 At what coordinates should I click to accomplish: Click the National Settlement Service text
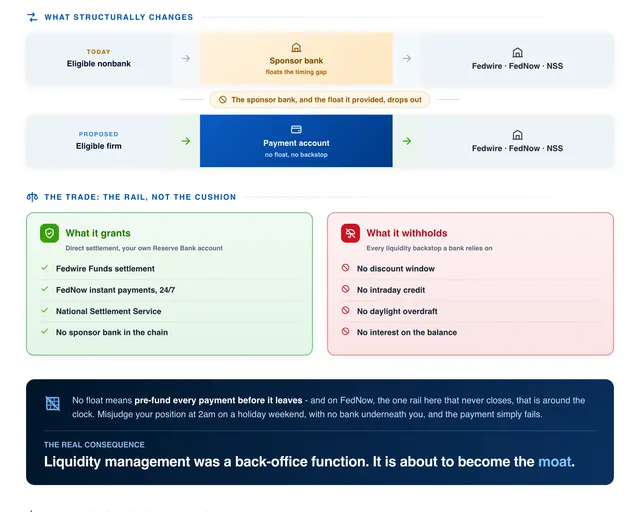click(x=109, y=311)
